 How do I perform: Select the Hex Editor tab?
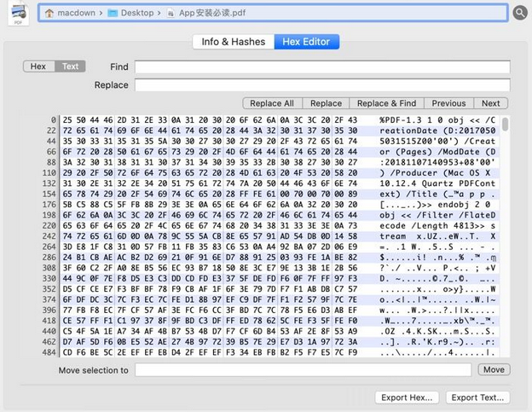point(306,42)
